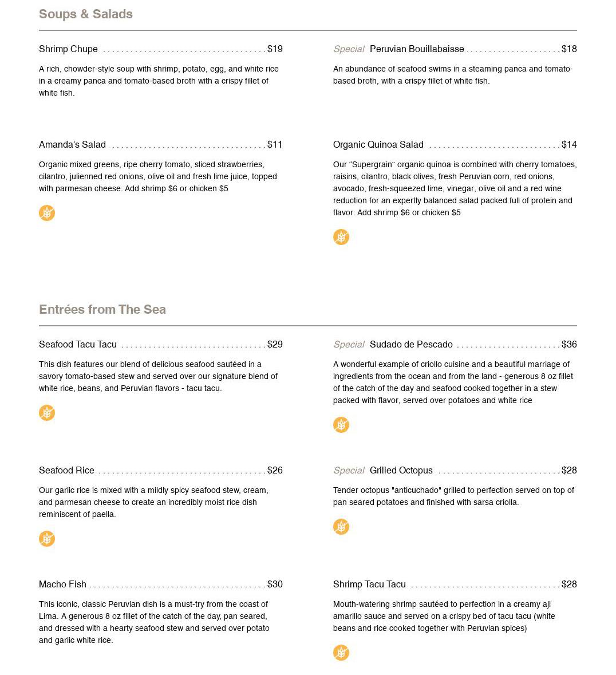Click the $36 Sudado de Pescado price
The image size is (616, 675).
coord(569,345)
